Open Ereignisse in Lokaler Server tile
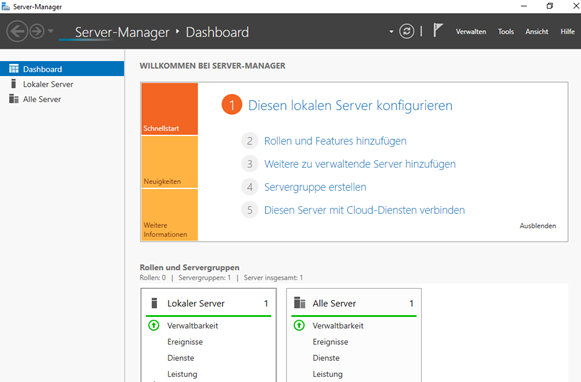 click(185, 342)
